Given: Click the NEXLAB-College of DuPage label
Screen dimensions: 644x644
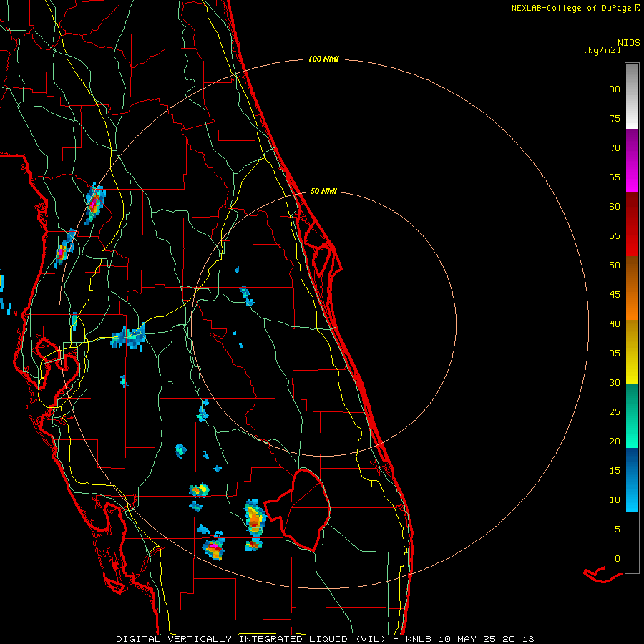Looking at the screenshot, I should 571,8.
